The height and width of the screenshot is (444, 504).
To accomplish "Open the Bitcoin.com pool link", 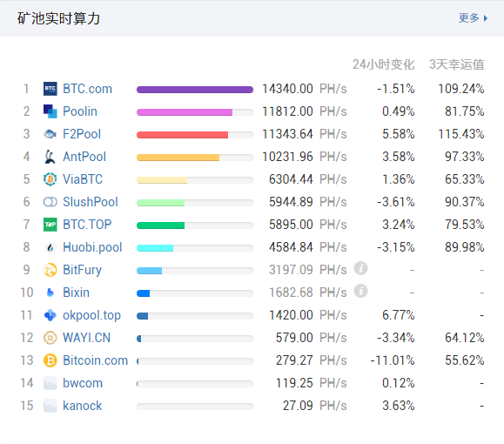I will [x=96, y=360].
